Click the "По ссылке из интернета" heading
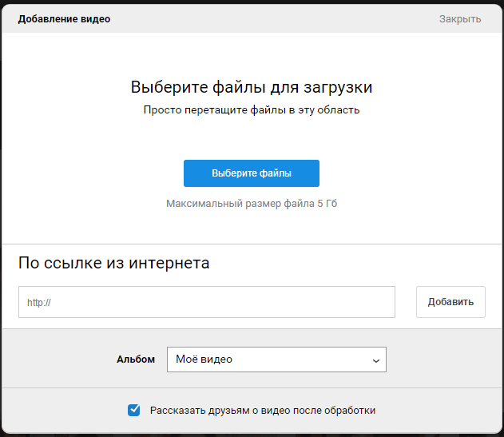 [x=113, y=263]
